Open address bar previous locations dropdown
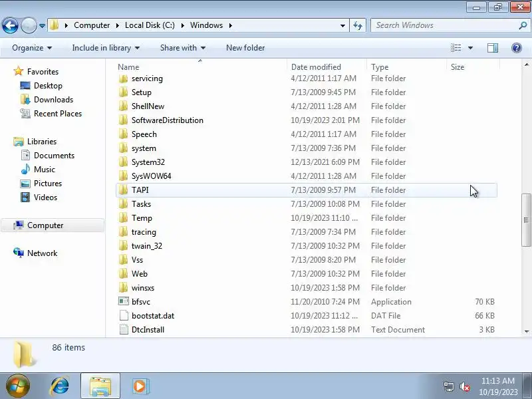The height and width of the screenshot is (399, 532). click(x=342, y=25)
